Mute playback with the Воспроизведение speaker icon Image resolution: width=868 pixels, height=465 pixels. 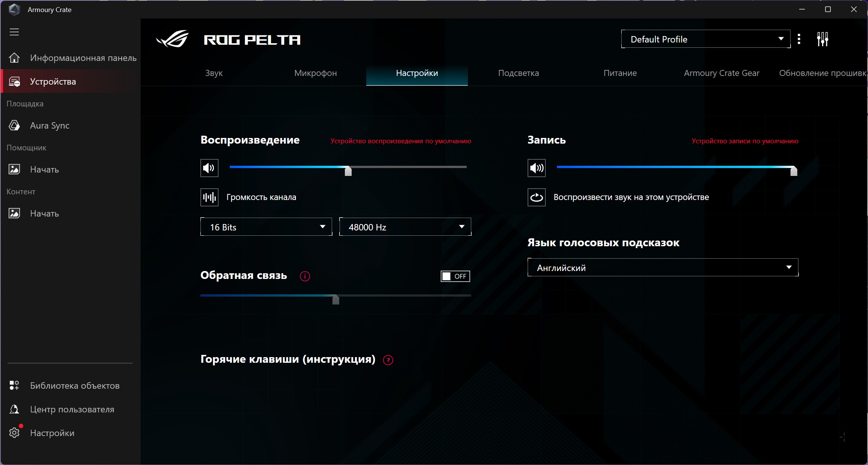[x=209, y=168]
